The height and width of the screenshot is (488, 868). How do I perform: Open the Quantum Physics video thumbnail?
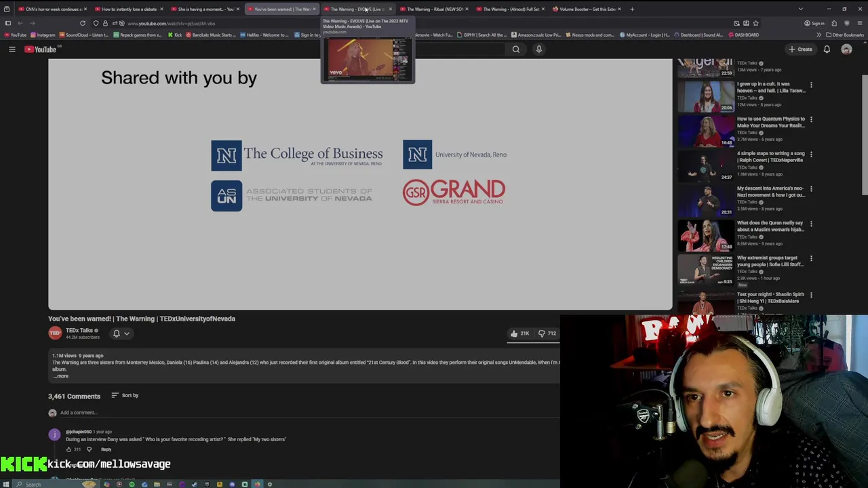(706, 131)
